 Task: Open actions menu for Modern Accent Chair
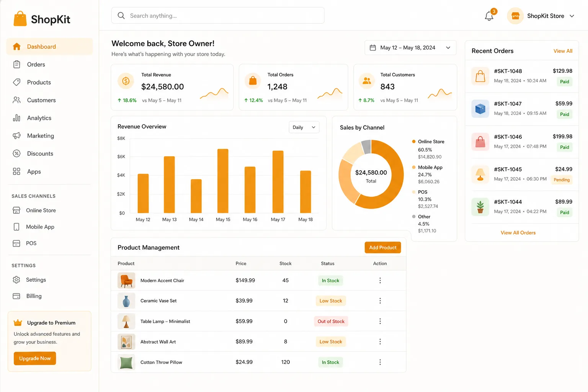(x=380, y=281)
